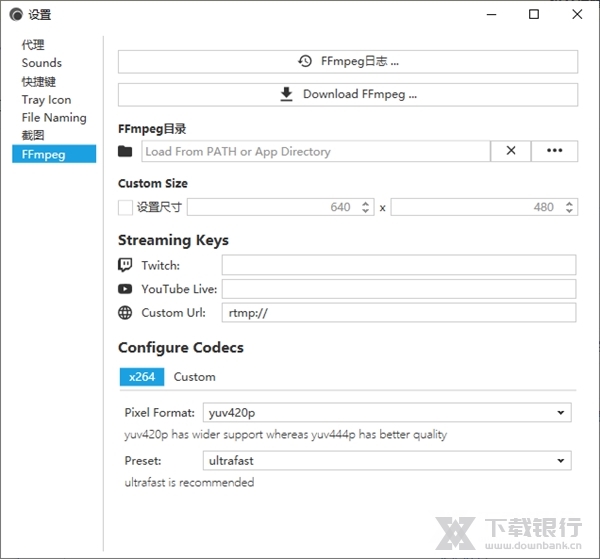This screenshot has height=559, width=600.
Task: Decrease the 480 height with down arrow
Action: click(569, 211)
